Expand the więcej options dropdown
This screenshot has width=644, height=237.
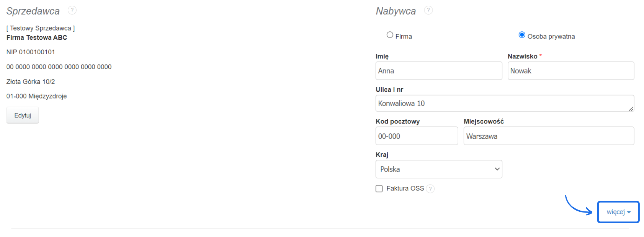pos(618,212)
